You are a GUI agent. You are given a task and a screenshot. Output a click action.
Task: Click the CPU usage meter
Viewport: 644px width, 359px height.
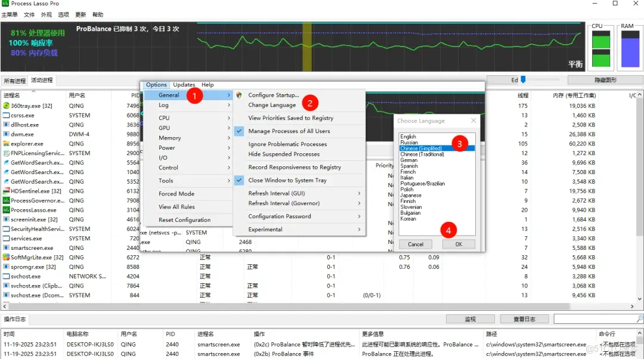pyautogui.click(x=600, y=48)
